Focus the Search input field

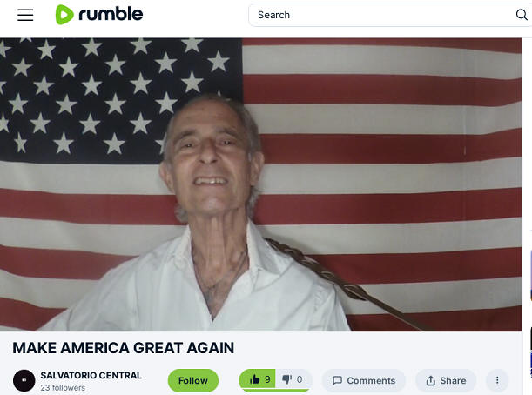383,15
